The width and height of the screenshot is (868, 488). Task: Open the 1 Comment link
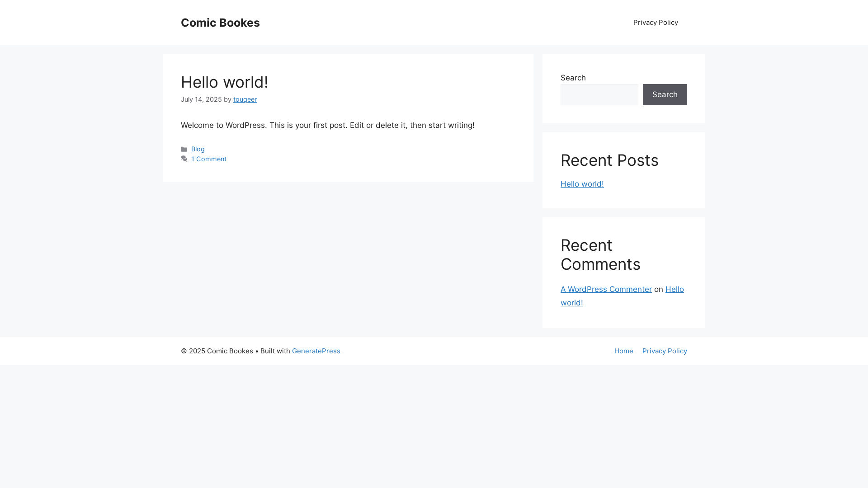point(209,159)
